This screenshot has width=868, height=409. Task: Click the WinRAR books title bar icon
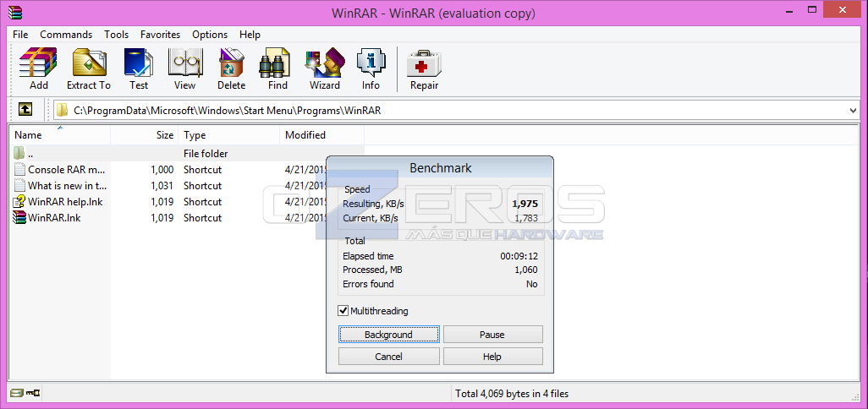pos(15,11)
